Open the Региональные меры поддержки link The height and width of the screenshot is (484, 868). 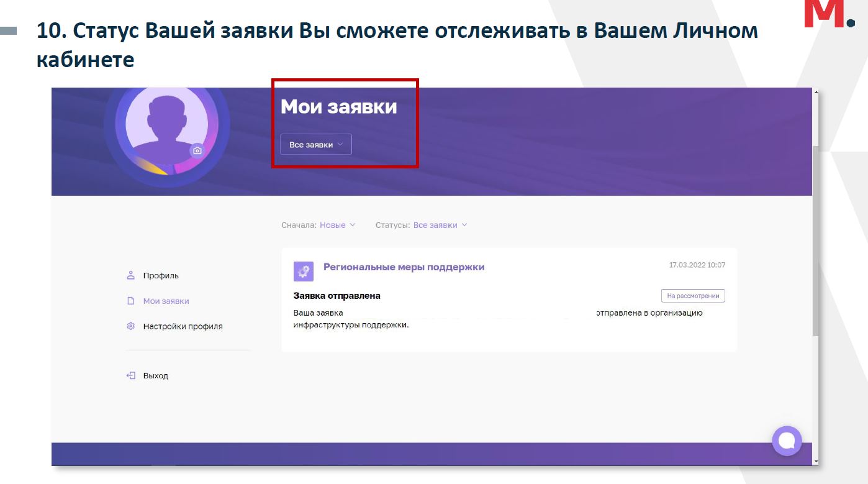[x=404, y=267]
